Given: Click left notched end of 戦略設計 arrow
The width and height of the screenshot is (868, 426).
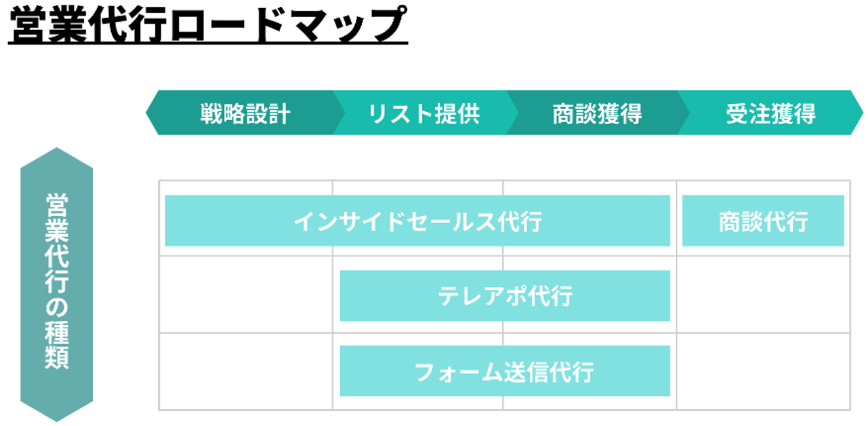Looking at the screenshot, I should [152, 113].
